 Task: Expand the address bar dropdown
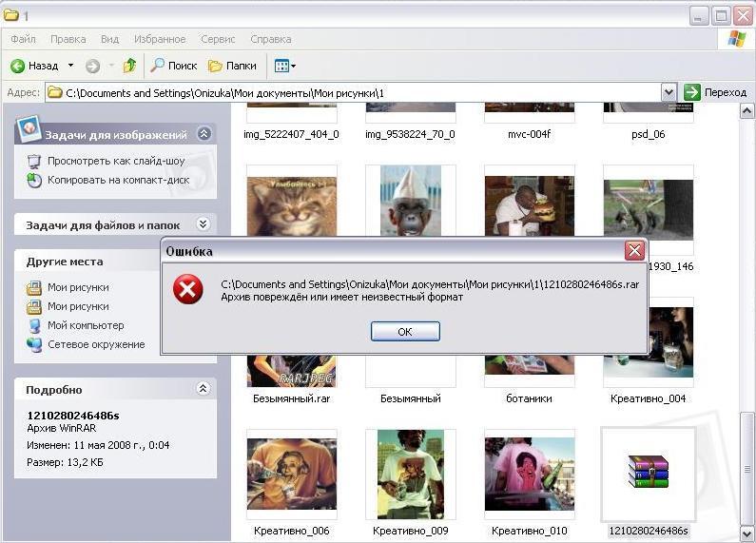[669, 92]
